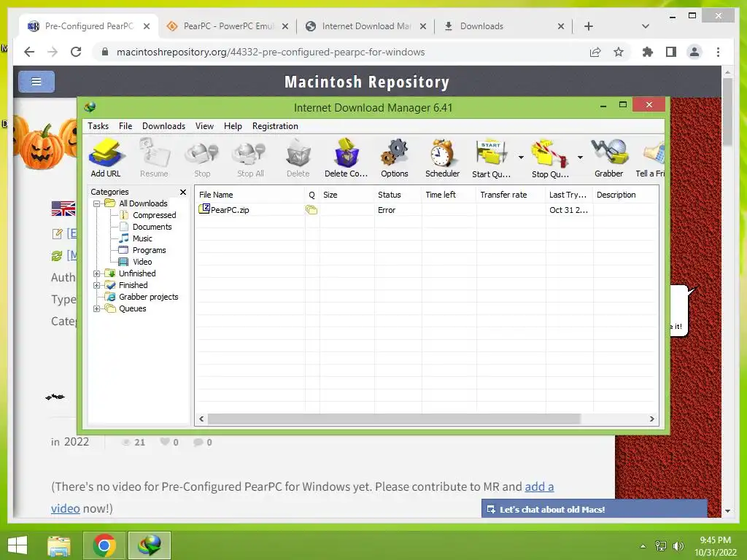747x560 pixels.
Task: Click the Chrome address bar
Action: point(342,52)
